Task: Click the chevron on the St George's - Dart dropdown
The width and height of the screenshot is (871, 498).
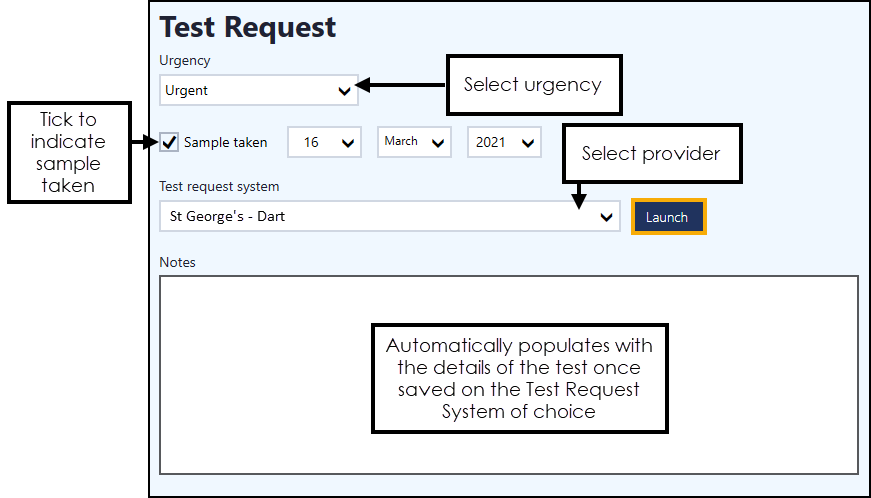Action: 607,217
